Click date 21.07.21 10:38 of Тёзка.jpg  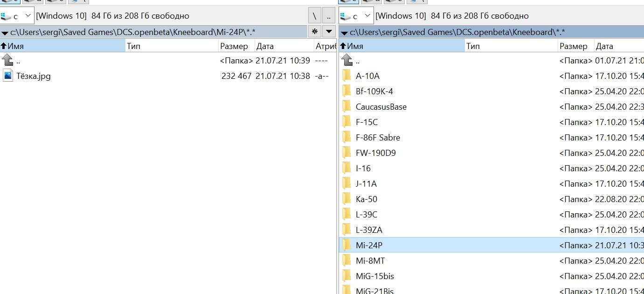pyautogui.click(x=283, y=76)
